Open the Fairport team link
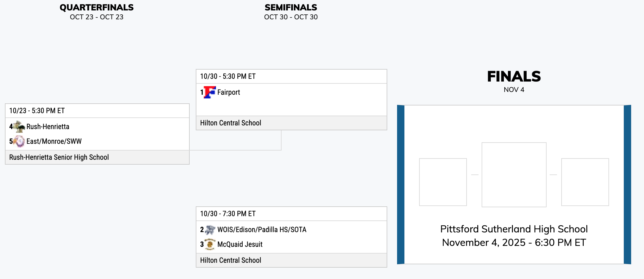 229,92
